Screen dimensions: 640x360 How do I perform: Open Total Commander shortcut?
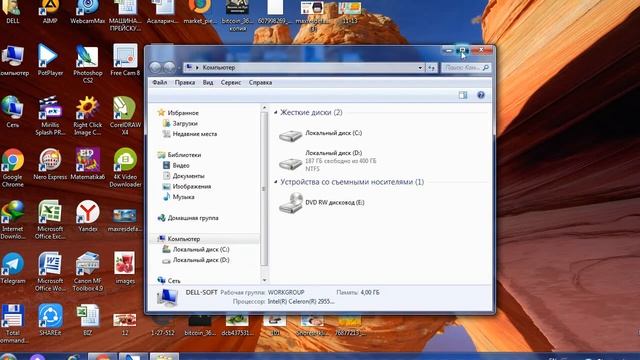click(x=12, y=324)
